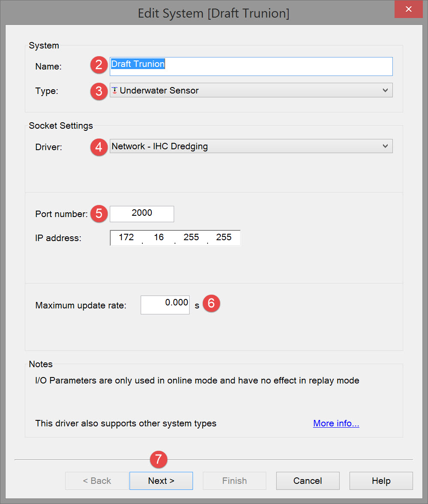Click the Maximum update rate field

165,305
